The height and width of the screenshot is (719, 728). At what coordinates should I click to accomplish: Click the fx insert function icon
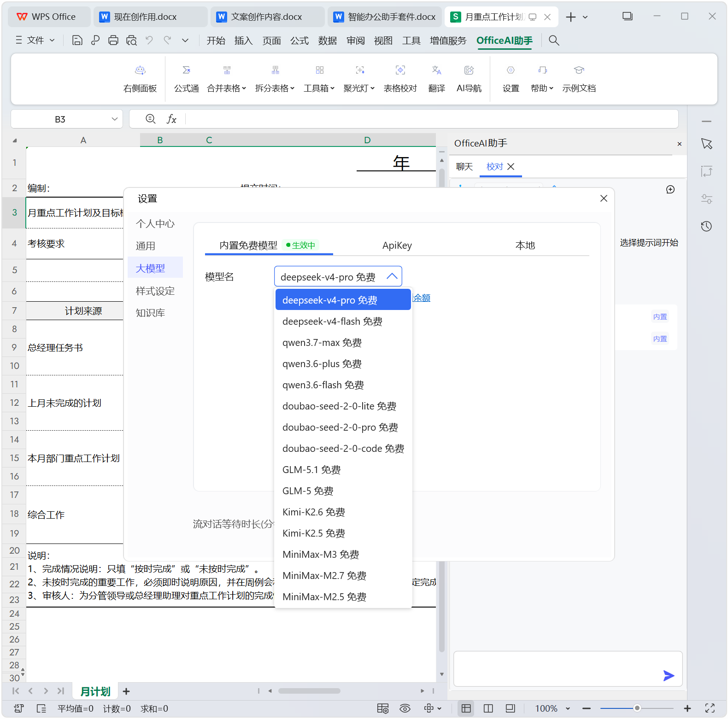click(x=171, y=119)
